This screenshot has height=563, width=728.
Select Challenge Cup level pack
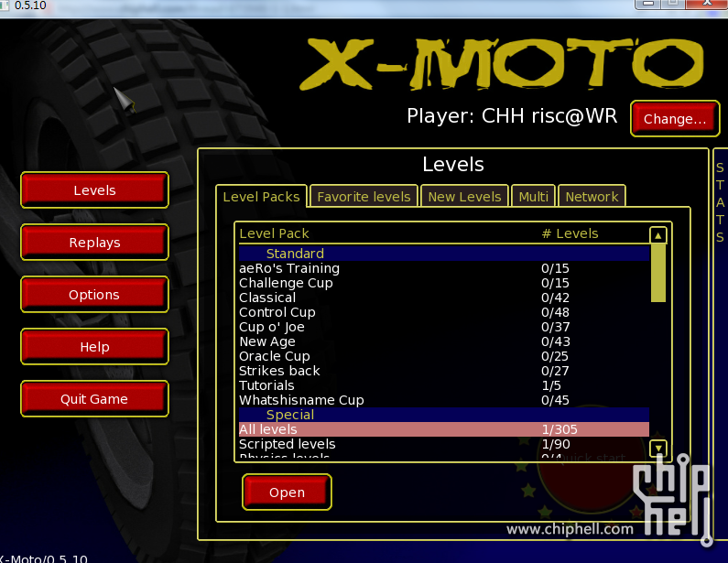pos(444,283)
